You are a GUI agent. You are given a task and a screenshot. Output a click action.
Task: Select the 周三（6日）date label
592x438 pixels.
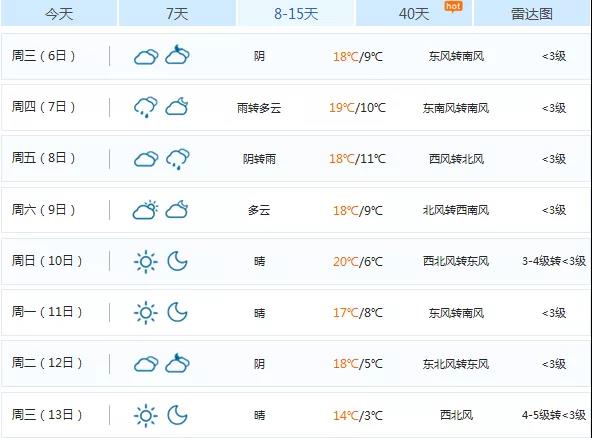click(x=43, y=56)
